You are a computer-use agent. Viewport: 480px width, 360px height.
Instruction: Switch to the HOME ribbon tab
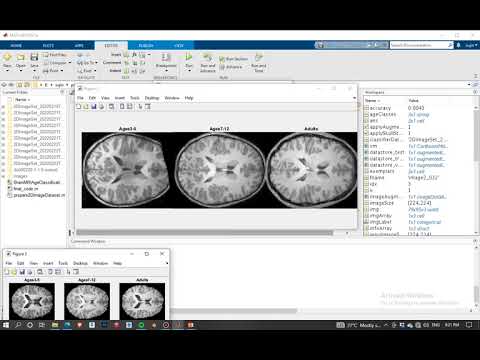(16, 45)
